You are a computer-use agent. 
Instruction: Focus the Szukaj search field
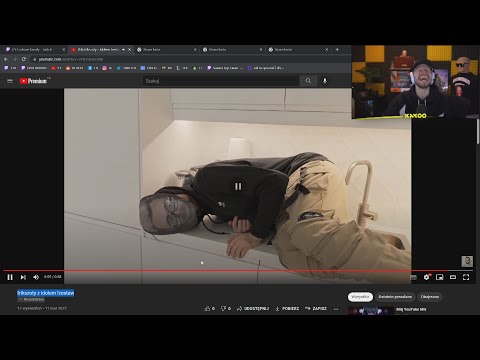pyautogui.click(x=221, y=81)
